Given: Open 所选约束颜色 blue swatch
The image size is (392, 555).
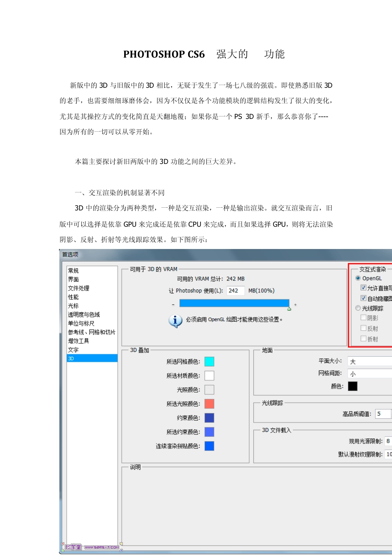Looking at the screenshot, I should click(x=209, y=432).
